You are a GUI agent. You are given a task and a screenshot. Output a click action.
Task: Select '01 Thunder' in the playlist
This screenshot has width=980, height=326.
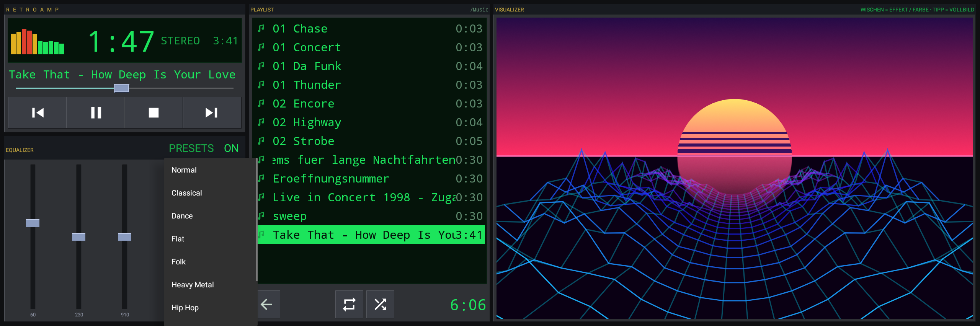coord(370,85)
